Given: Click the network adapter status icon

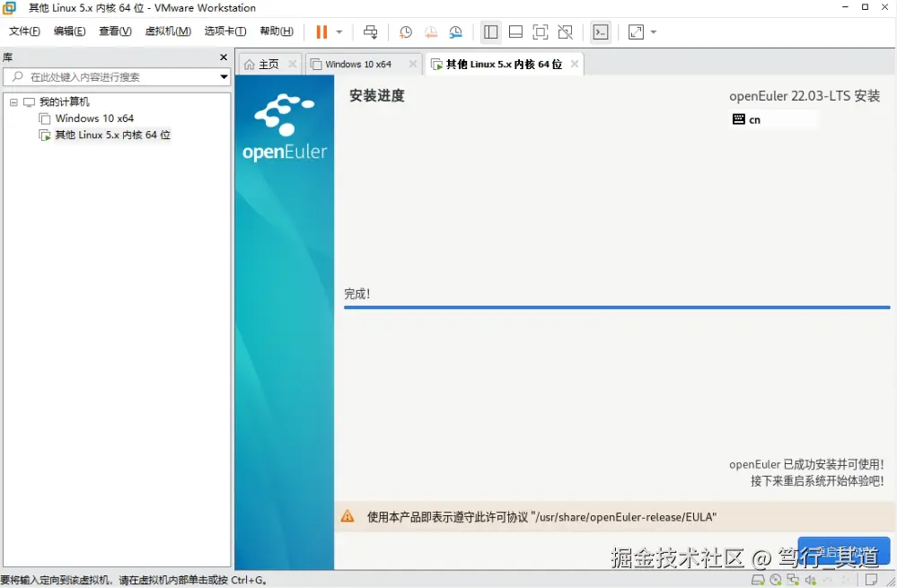Looking at the screenshot, I should (x=793, y=580).
